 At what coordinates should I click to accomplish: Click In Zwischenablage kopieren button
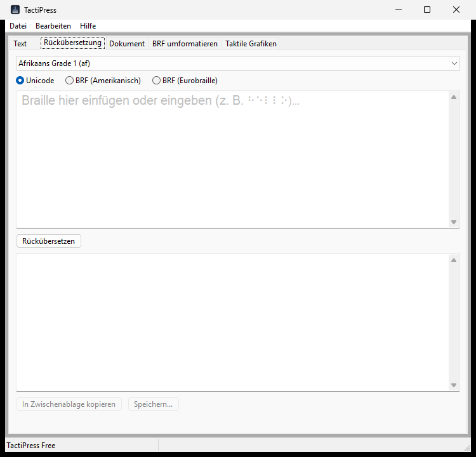click(x=69, y=404)
